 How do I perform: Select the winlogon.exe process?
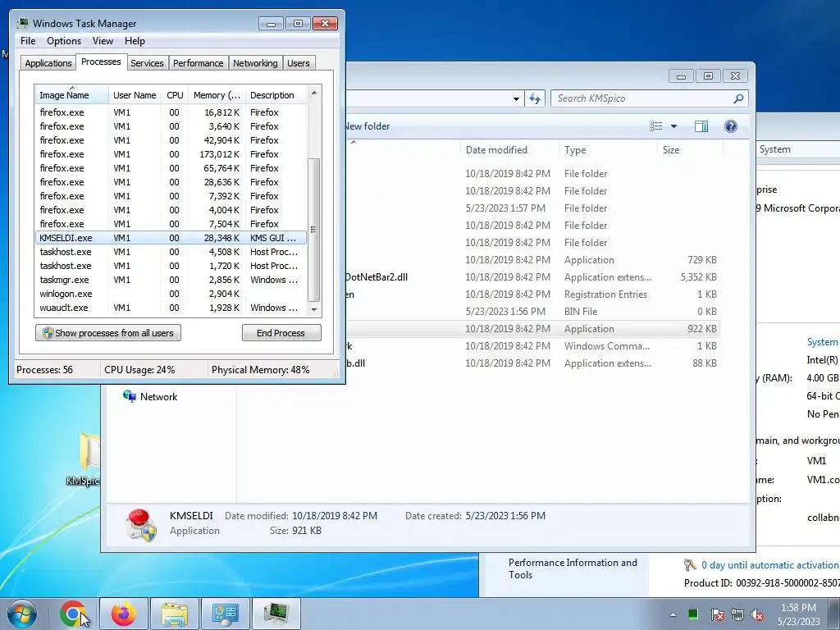click(171, 294)
